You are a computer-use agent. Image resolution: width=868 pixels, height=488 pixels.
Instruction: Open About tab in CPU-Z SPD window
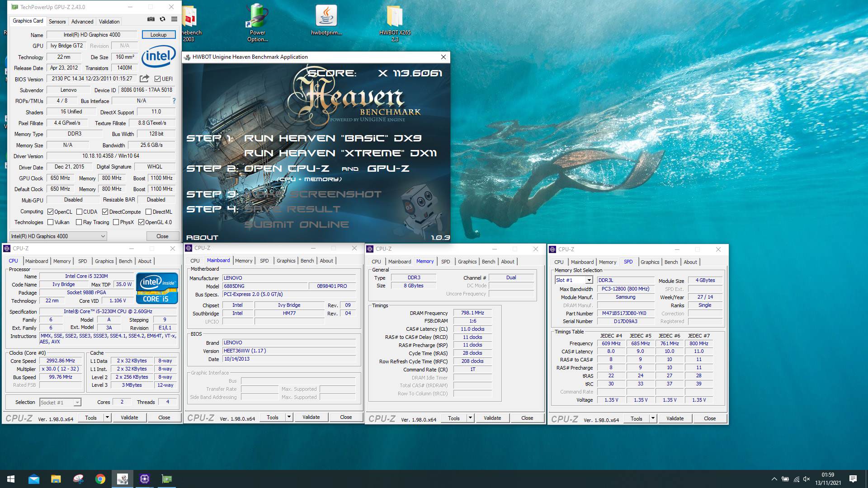(x=690, y=262)
